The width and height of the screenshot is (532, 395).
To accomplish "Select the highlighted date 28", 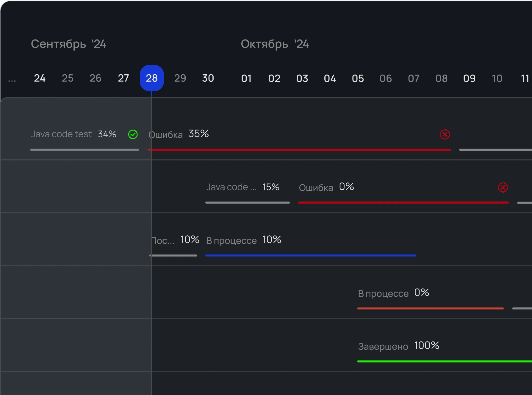I will pyautogui.click(x=152, y=78).
